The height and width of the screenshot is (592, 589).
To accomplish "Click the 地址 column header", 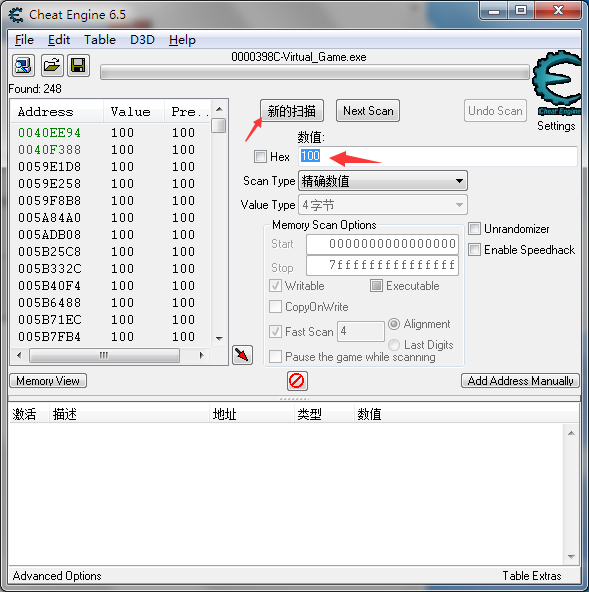I will (252, 414).
